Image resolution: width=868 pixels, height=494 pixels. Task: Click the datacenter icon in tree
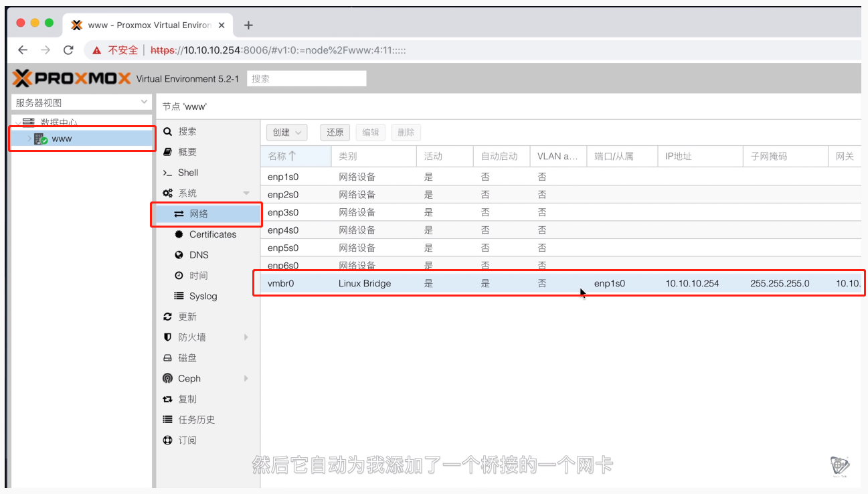28,122
